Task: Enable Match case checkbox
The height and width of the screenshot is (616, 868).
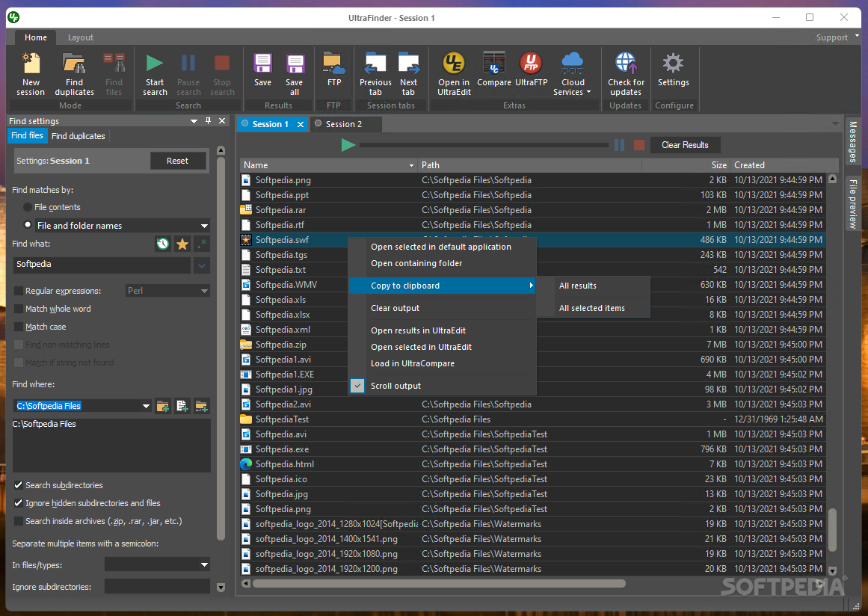Action: [19, 327]
